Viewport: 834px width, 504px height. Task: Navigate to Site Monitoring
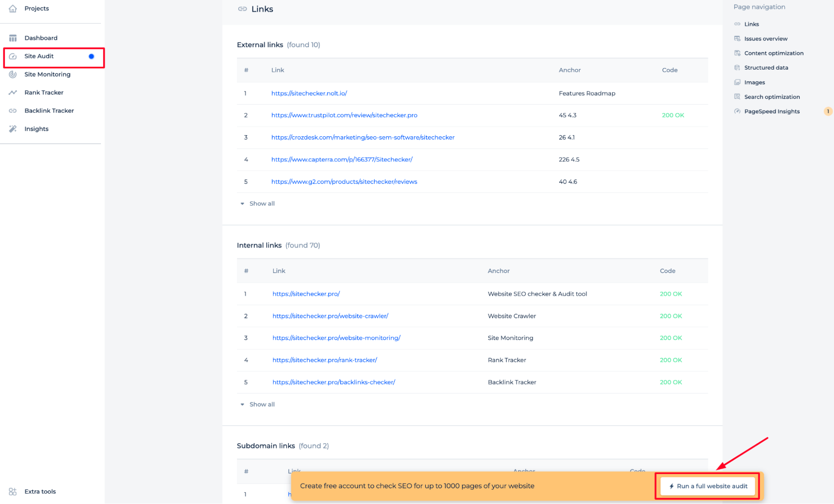click(47, 74)
